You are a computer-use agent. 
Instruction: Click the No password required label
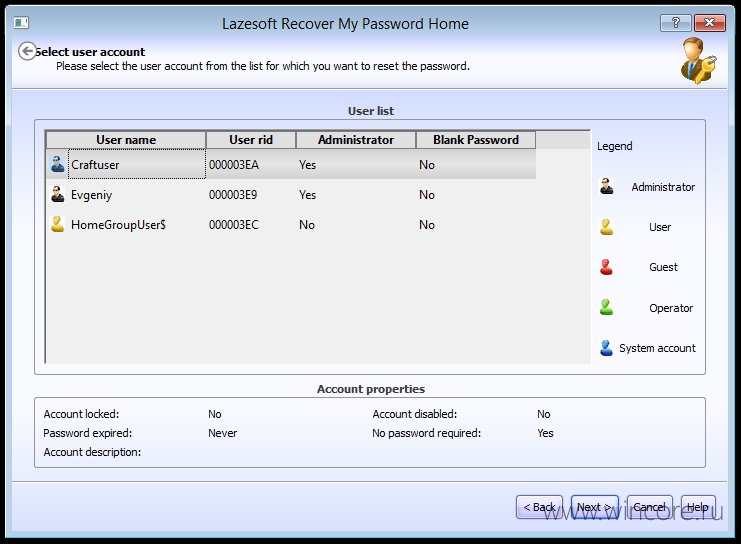(x=426, y=433)
